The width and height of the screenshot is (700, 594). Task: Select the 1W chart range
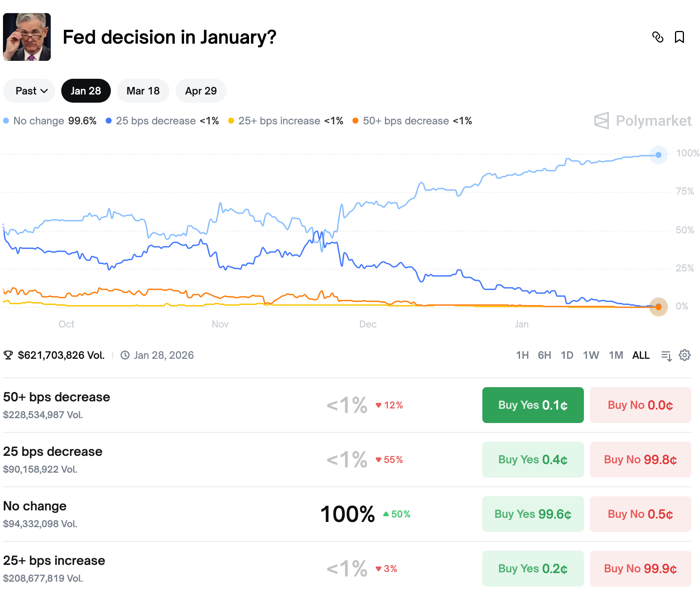591,355
